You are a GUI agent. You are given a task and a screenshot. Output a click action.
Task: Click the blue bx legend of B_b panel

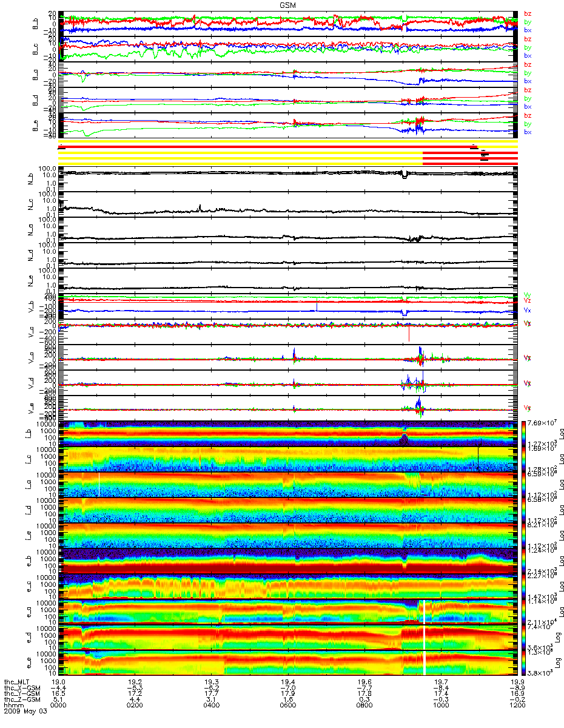527,30
